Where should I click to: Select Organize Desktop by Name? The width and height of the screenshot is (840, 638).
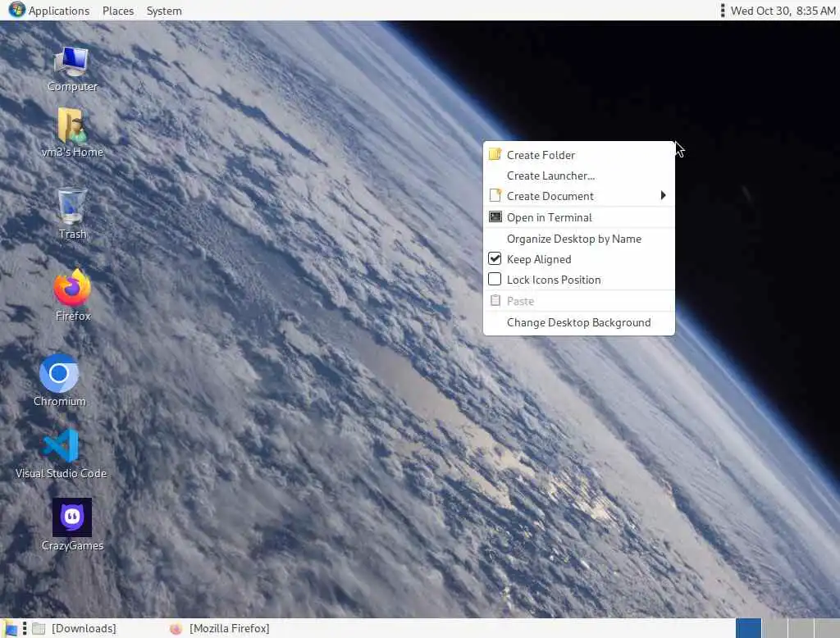tap(578, 239)
